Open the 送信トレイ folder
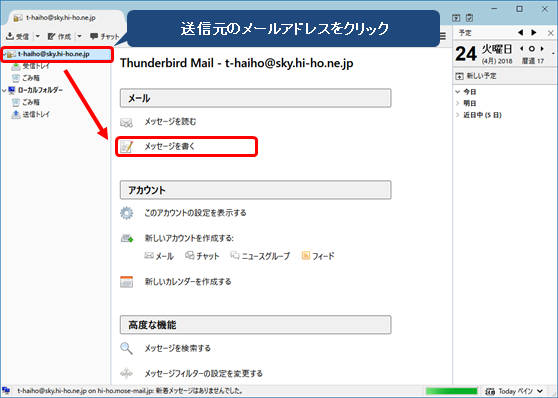Viewport: 558px width, 398px height. [36, 114]
